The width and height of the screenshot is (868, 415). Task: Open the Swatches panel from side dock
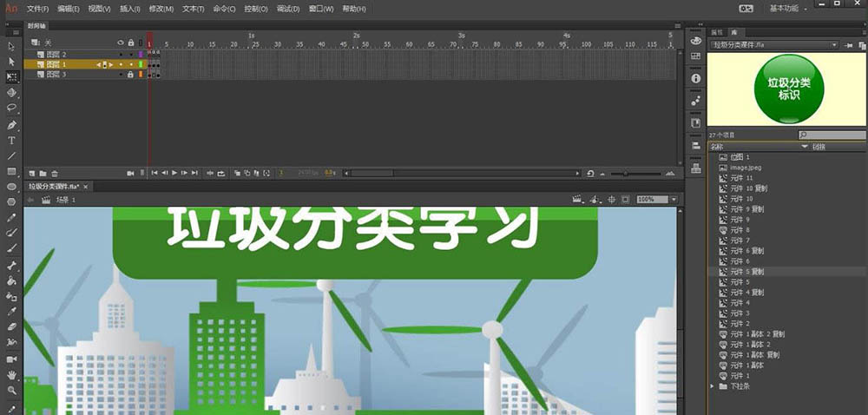[x=696, y=56]
